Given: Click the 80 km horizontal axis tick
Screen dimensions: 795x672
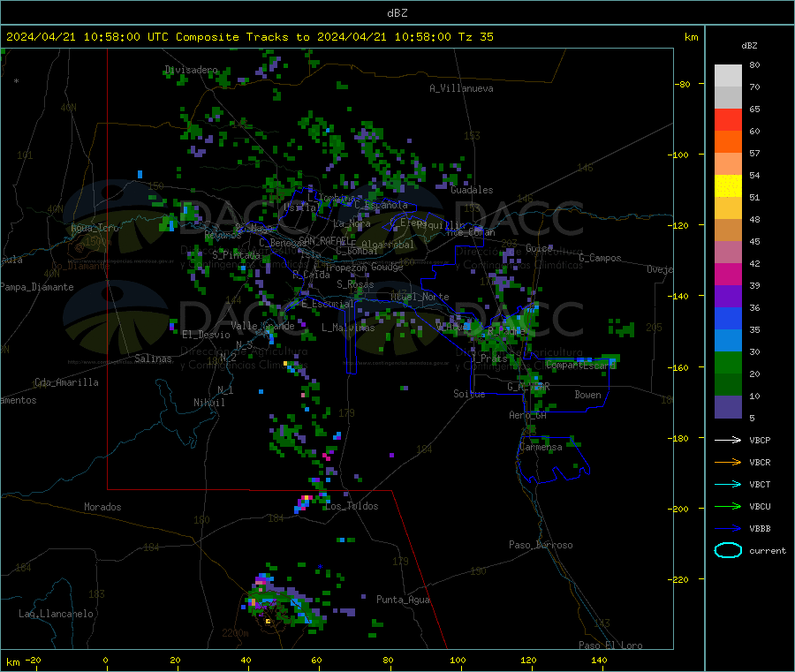Looking at the screenshot, I should click(388, 660).
